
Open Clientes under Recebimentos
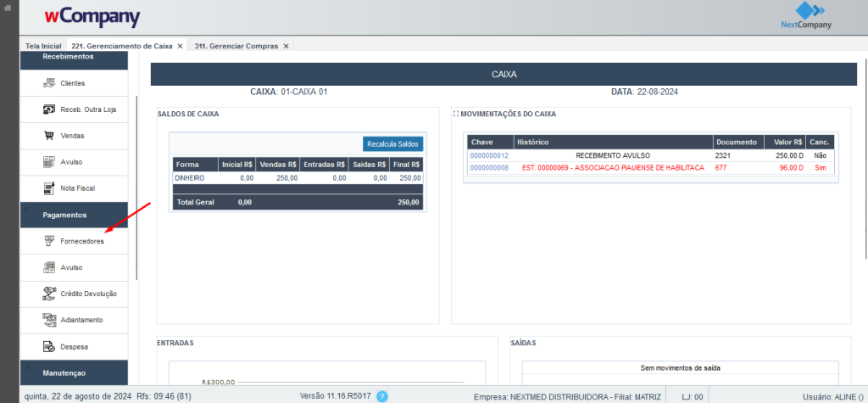point(72,83)
